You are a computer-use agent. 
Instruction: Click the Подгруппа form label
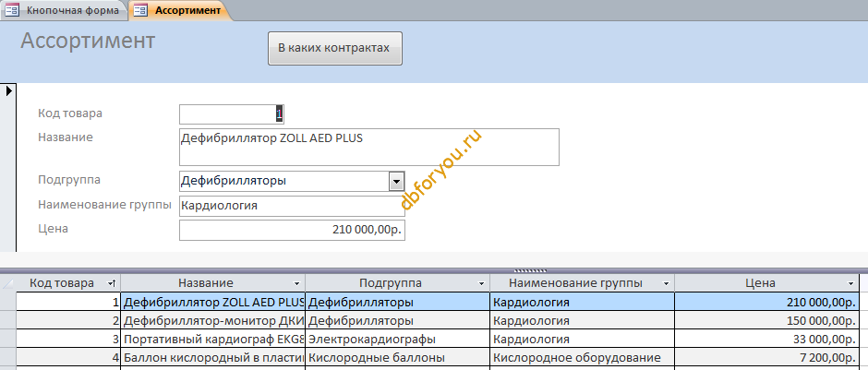[69, 180]
